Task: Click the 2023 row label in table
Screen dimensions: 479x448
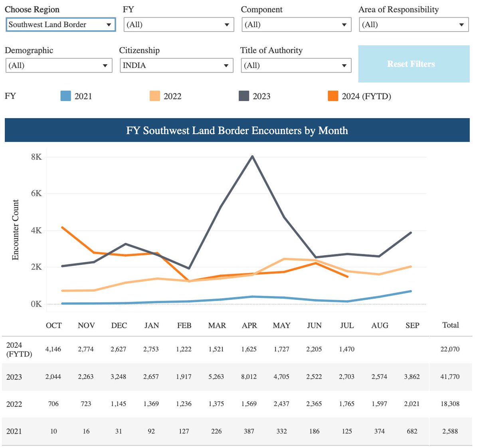Action: point(14,377)
